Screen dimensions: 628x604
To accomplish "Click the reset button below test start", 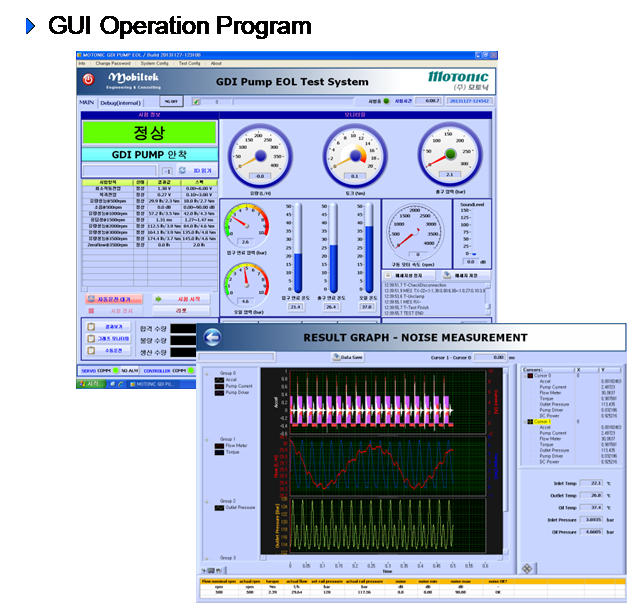I will (x=181, y=311).
